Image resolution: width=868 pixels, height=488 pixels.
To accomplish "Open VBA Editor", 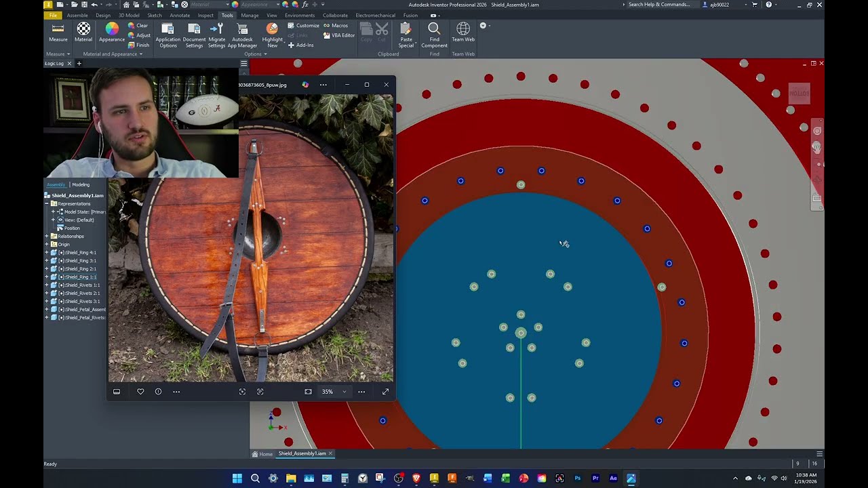I will pyautogui.click(x=339, y=35).
